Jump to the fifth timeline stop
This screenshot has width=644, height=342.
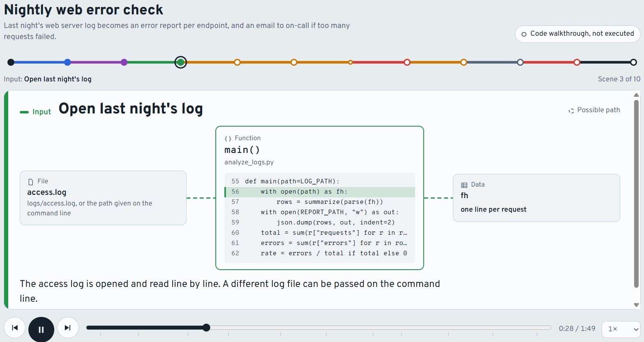point(237,62)
